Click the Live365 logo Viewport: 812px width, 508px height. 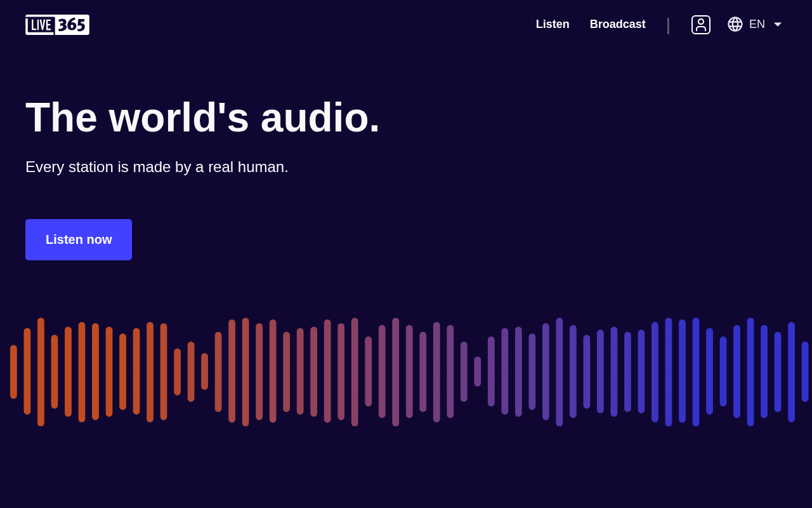tap(57, 25)
